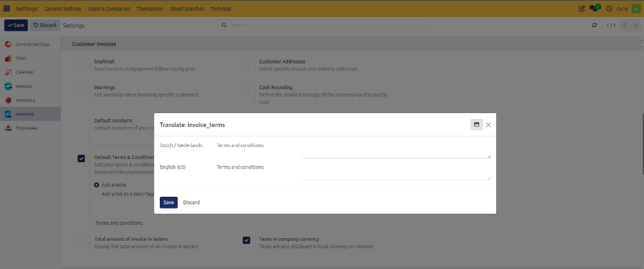The width and height of the screenshot is (644, 269).
Task: Select Website icon in sidebar
Action: (8, 86)
